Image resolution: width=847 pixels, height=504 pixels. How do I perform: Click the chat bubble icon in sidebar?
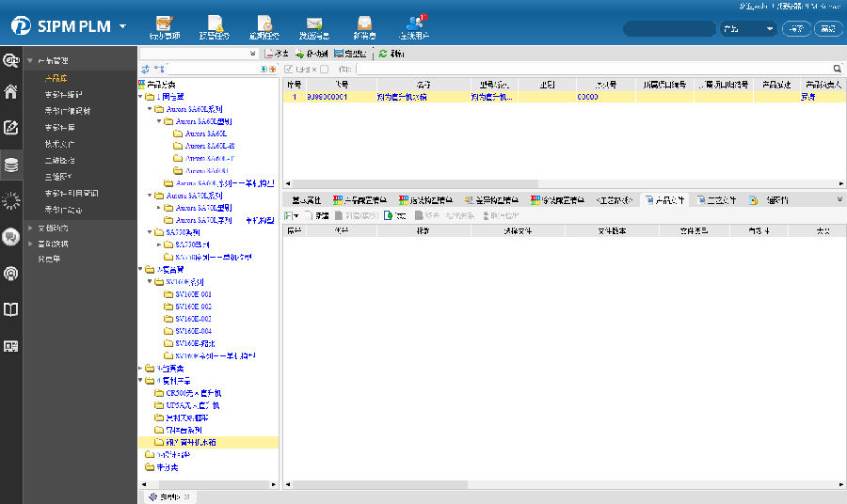click(11, 237)
